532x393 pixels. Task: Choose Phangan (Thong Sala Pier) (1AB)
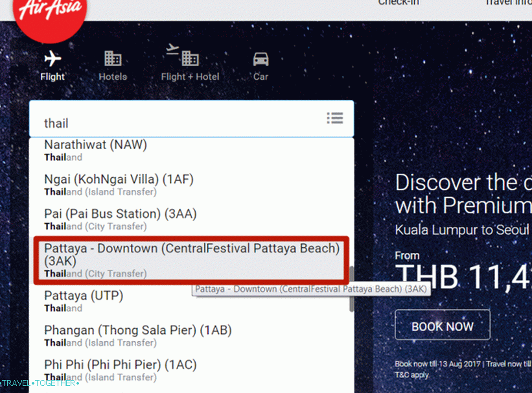[x=191, y=335]
